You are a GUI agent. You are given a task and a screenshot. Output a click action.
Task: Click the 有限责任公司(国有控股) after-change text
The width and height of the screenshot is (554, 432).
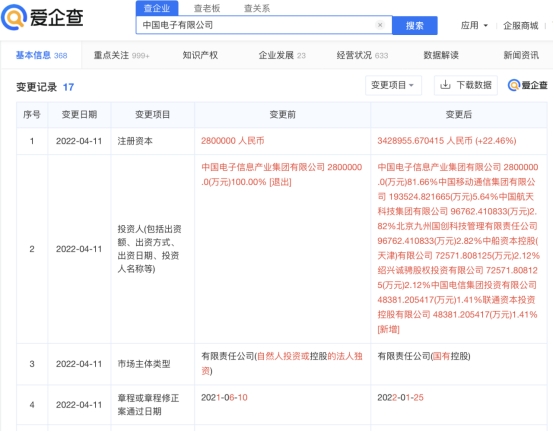424,356
